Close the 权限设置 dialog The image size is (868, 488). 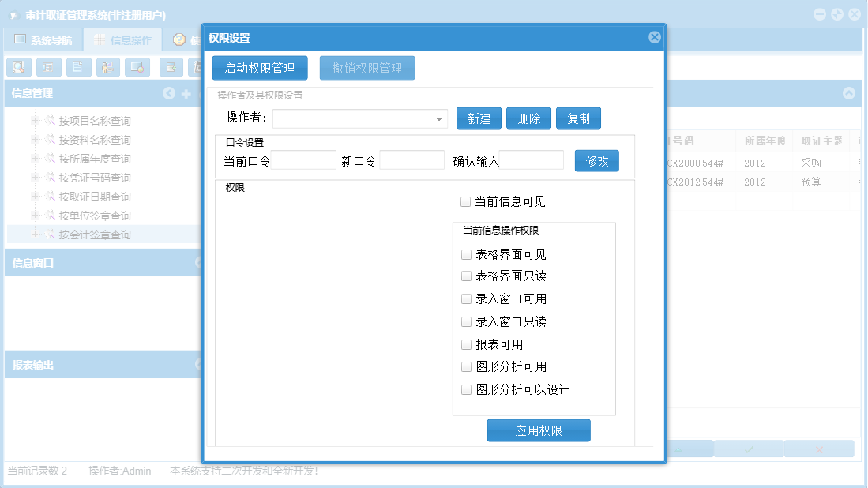point(654,37)
